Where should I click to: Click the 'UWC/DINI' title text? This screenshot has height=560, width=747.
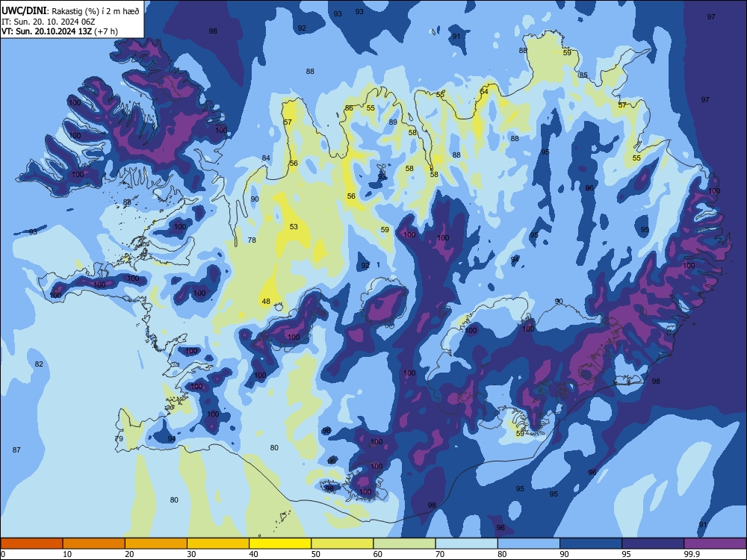click(x=24, y=11)
